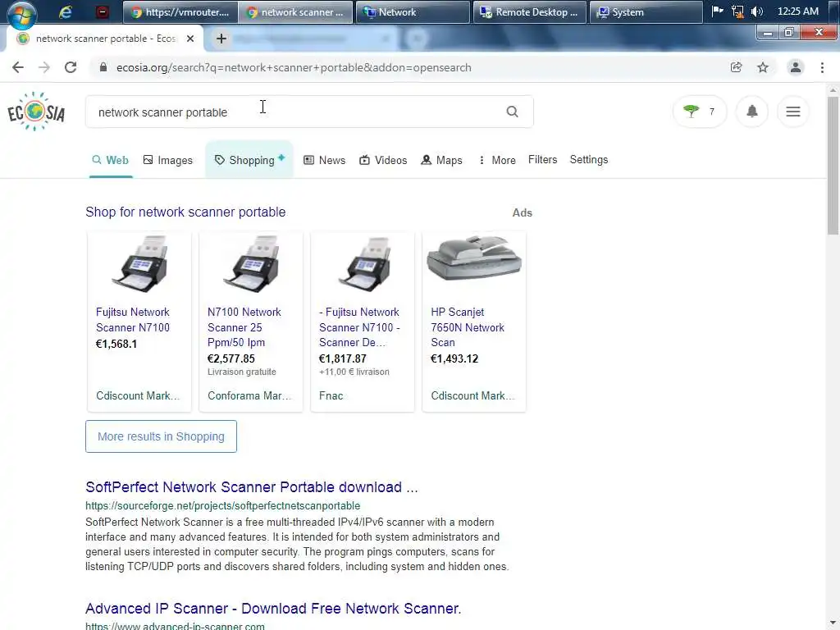Open the System taskbar window
This screenshot has width=840, height=630.
pos(646,11)
